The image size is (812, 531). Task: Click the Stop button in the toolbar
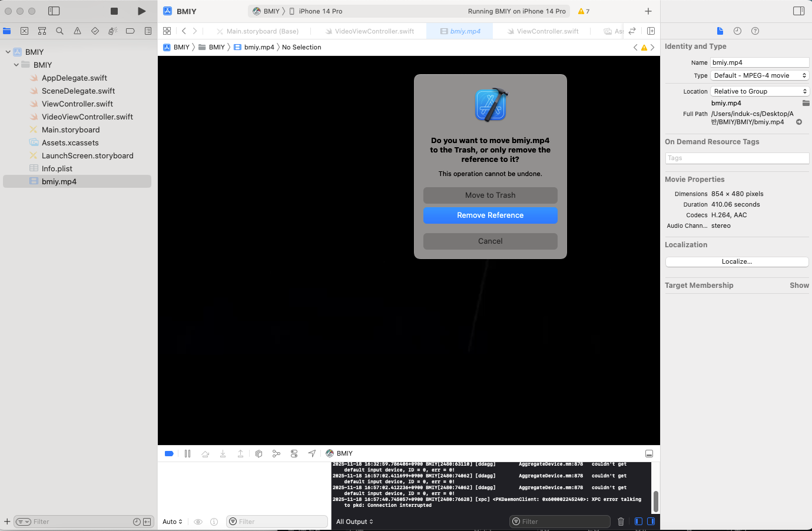click(x=114, y=11)
